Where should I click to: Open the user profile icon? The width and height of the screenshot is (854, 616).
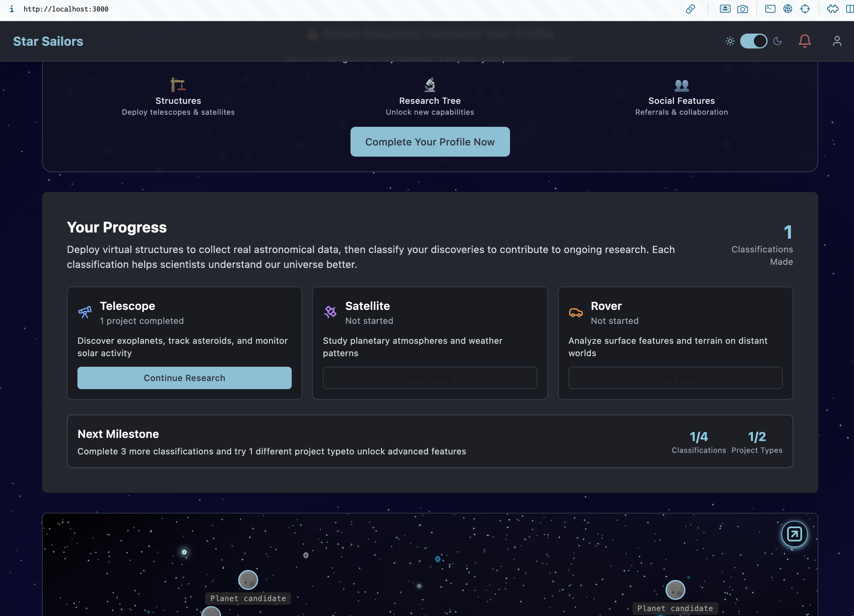tap(837, 41)
